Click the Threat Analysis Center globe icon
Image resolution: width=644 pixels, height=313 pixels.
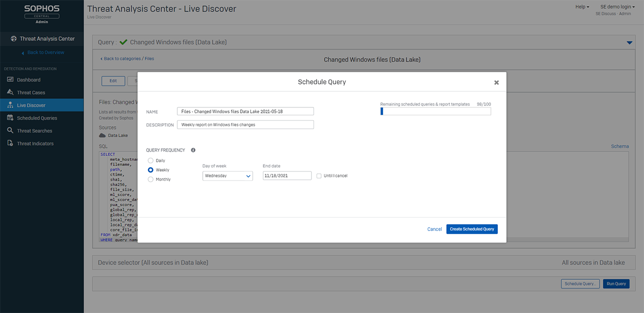click(x=14, y=39)
